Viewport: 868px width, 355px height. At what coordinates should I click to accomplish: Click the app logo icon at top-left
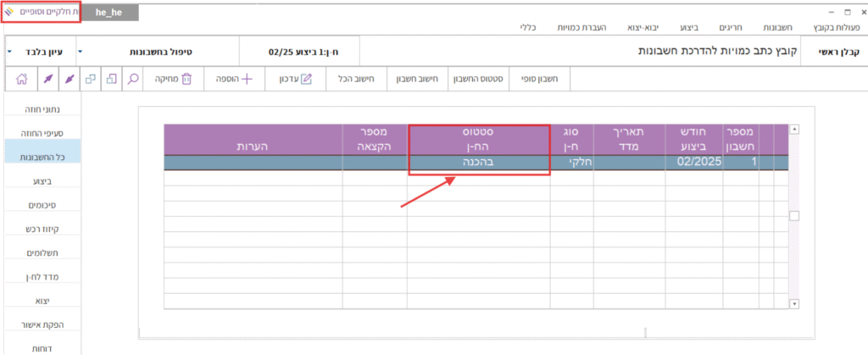coord(8,13)
